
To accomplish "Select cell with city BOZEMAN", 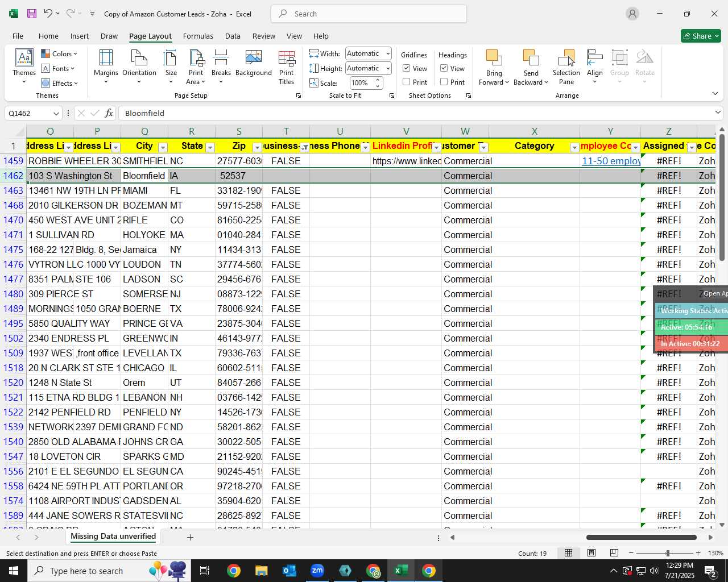I will pyautogui.click(x=144, y=205).
